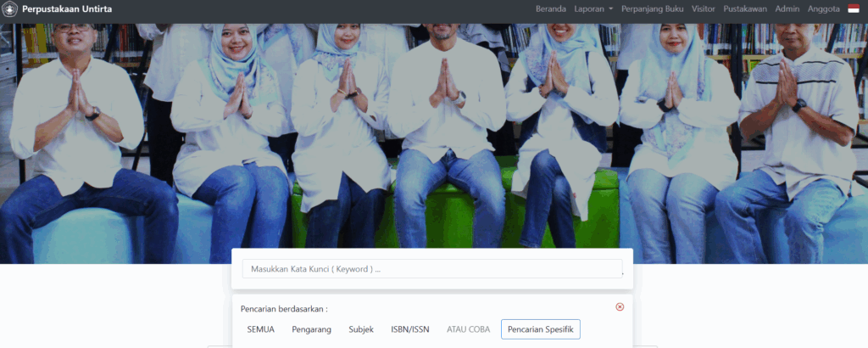The image size is (868, 348).
Task: Open Perpanjang Buku page
Action: pos(652,8)
